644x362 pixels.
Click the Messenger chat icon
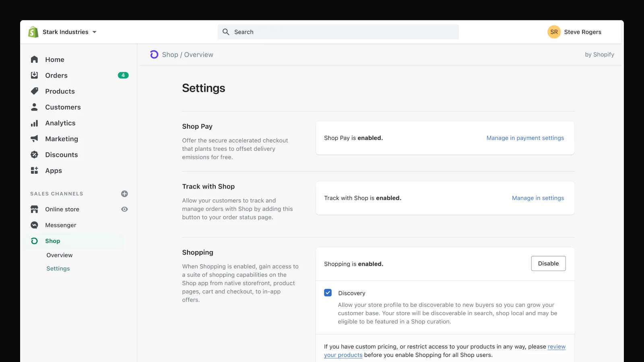pyautogui.click(x=34, y=225)
